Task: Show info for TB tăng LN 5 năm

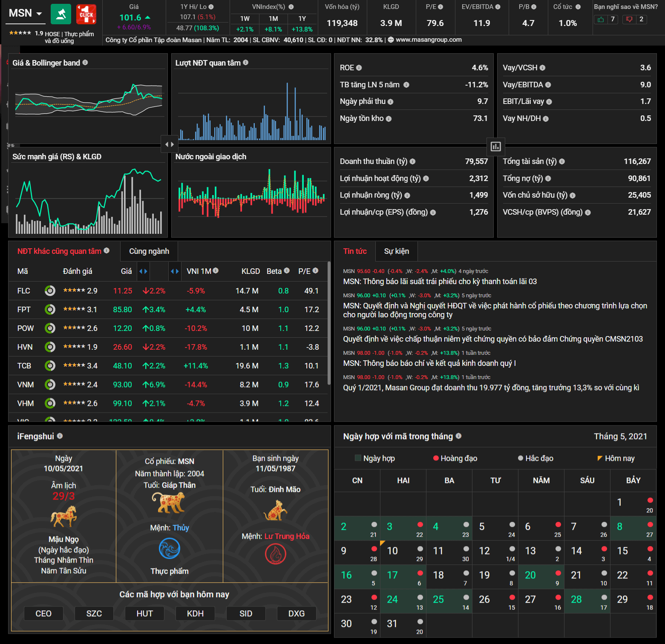Action: click(406, 85)
